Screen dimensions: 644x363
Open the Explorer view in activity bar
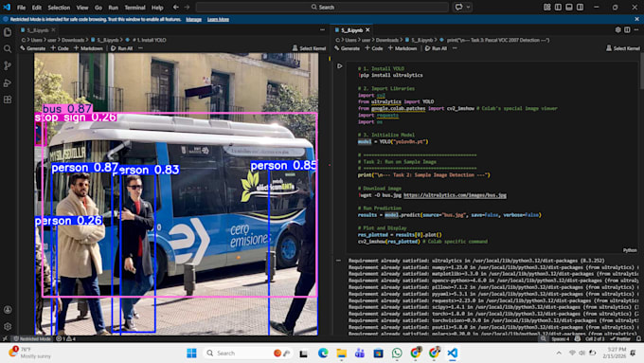pos(8,32)
